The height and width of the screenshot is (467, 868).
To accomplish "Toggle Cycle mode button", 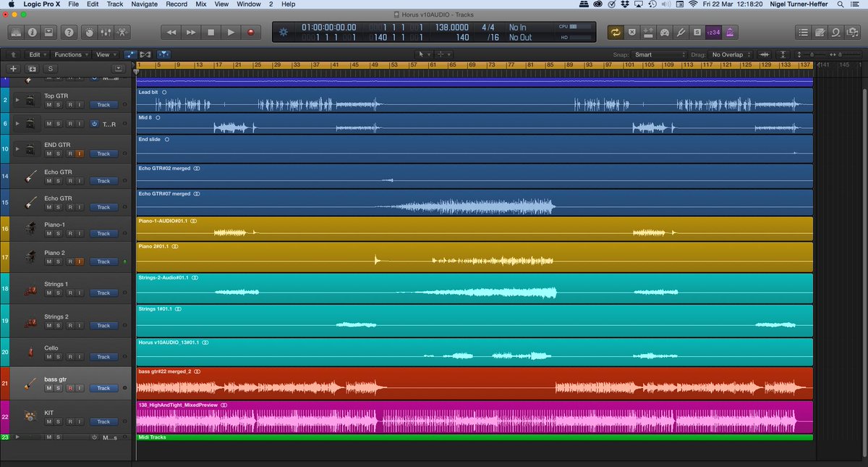I will click(x=615, y=33).
